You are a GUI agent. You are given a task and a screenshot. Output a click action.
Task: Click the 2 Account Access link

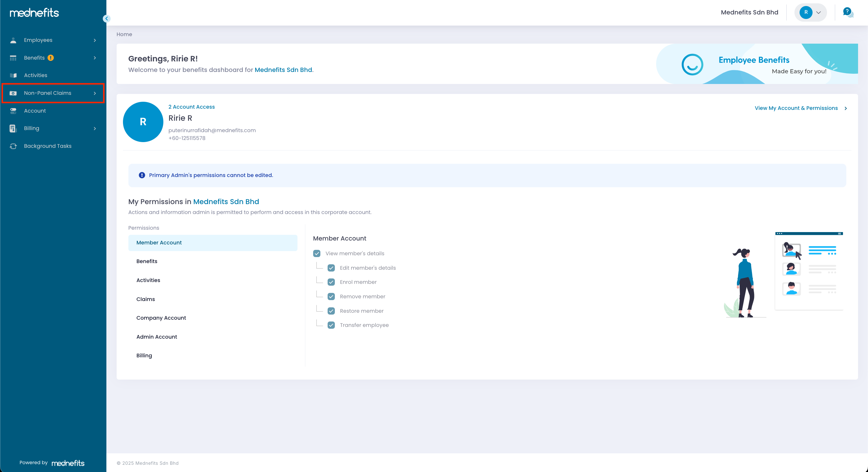pos(191,107)
